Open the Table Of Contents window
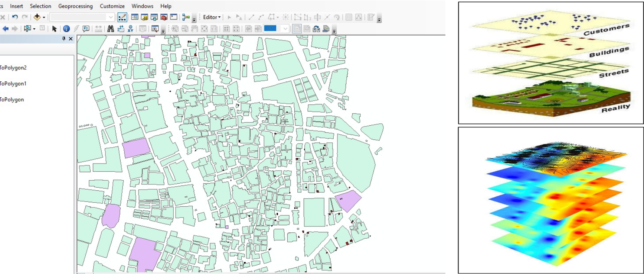The image size is (644, 274). [x=135, y=17]
